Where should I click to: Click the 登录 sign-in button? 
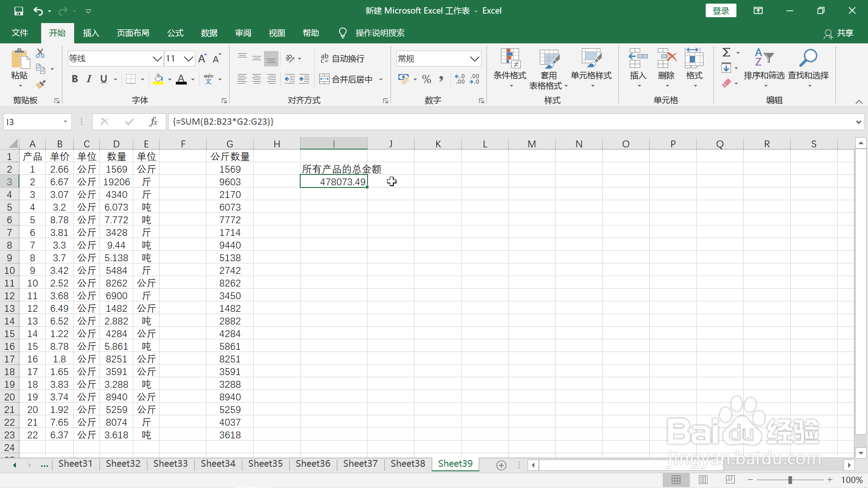click(x=721, y=10)
